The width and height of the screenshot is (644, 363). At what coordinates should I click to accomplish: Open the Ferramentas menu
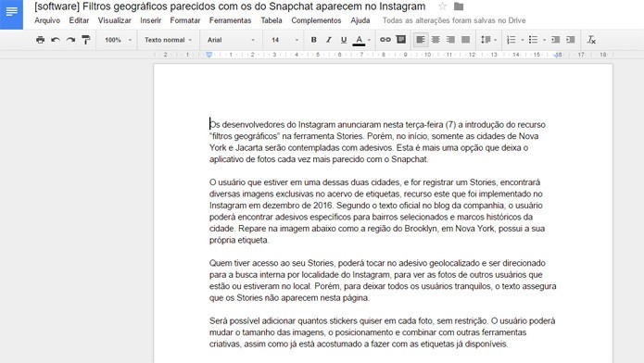pyautogui.click(x=230, y=20)
